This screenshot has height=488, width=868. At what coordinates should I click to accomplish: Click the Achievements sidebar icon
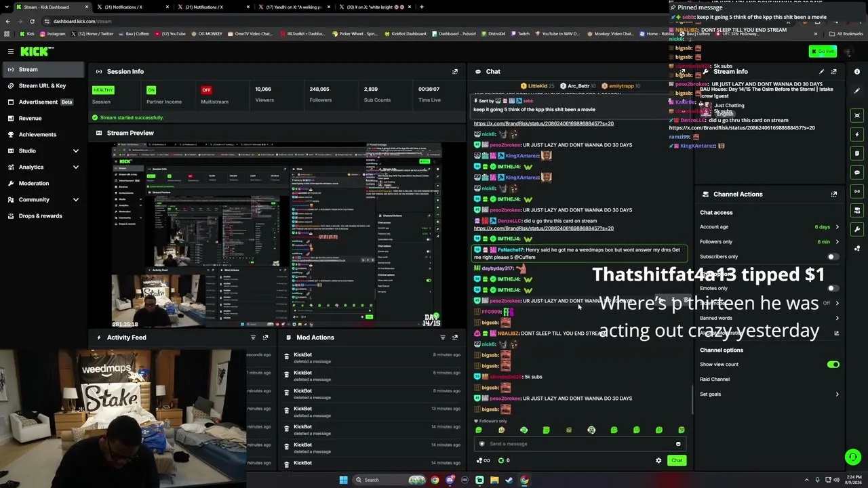[x=11, y=135]
